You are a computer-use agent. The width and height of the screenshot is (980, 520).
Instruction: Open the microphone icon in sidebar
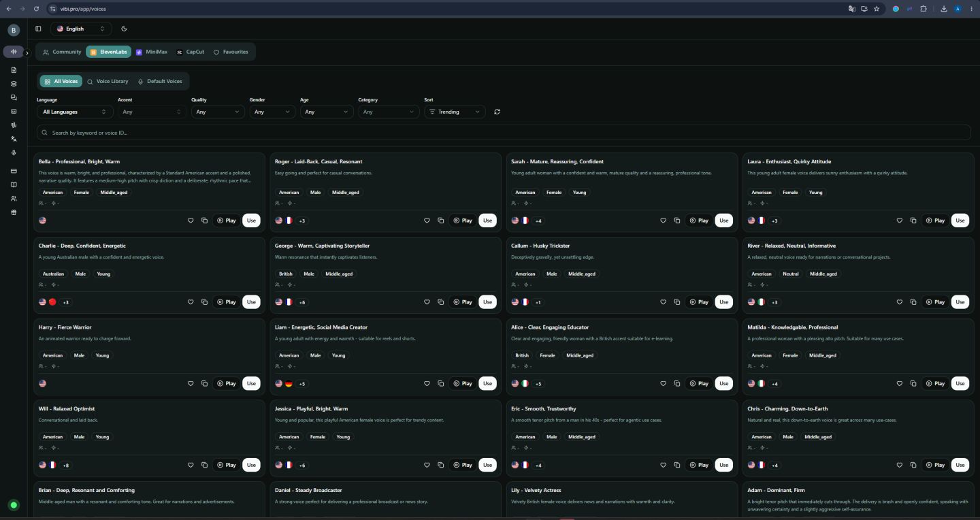click(x=14, y=152)
